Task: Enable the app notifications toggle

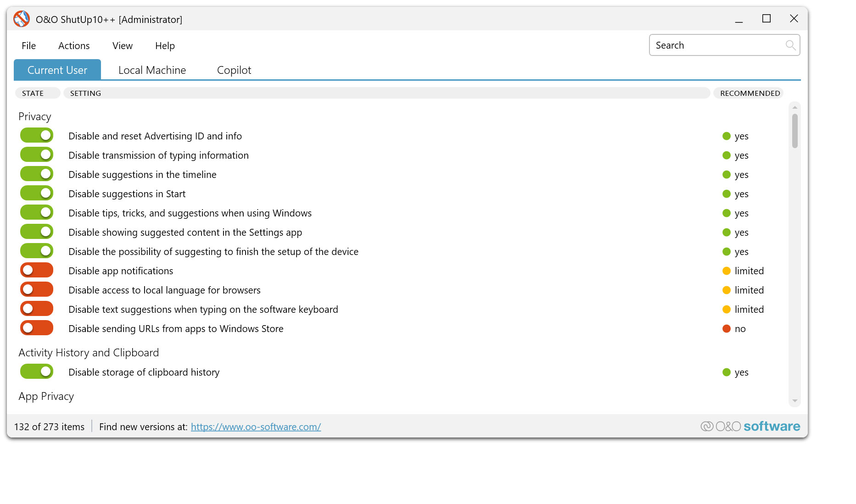Action: pyautogui.click(x=36, y=270)
